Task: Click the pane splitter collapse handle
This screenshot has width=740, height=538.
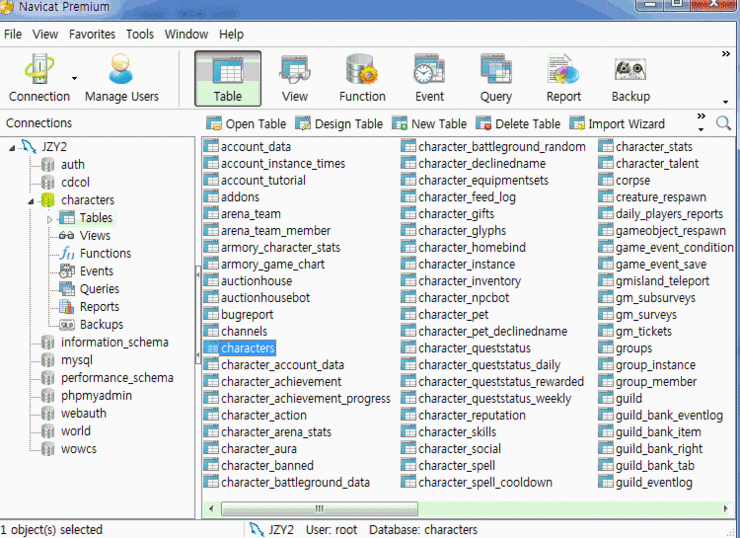Action: (198, 315)
